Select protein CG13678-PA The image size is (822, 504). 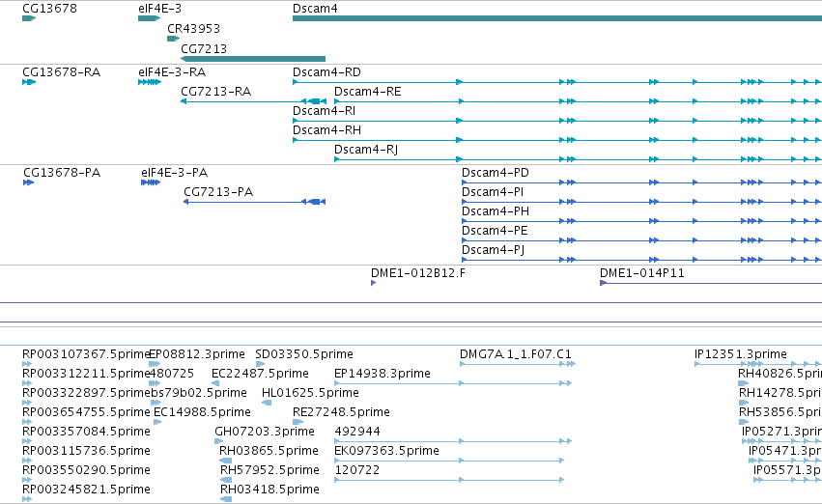tap(62, 173)
